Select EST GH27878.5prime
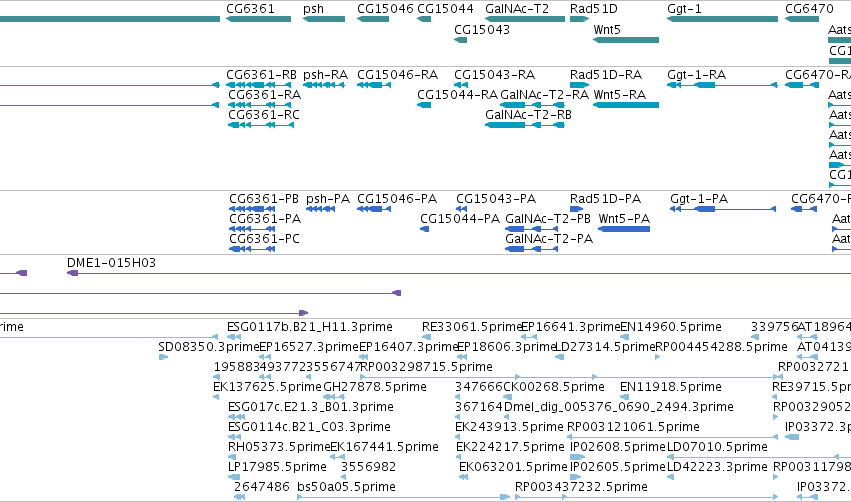This screenshot has height=502, width=851. coord(374,387)
